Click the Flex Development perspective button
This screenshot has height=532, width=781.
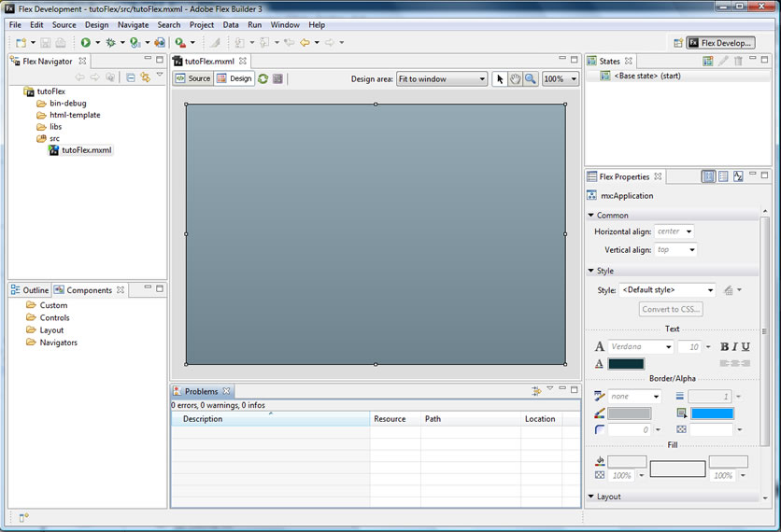tap(719, 43)
